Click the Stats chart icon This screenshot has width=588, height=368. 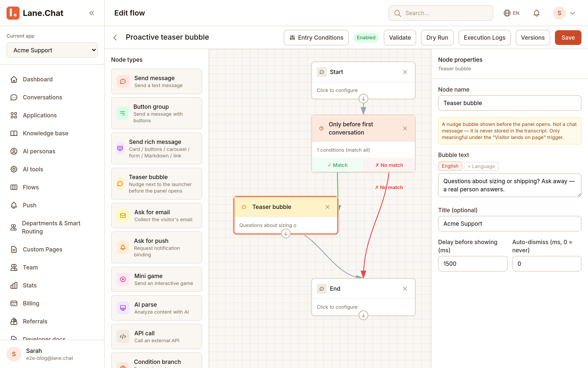(14, 285)
